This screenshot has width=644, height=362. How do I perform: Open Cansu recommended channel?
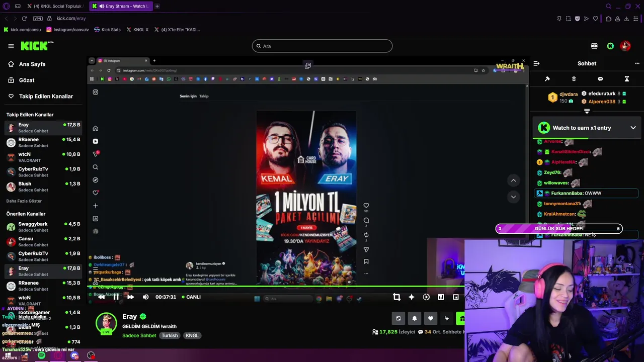point(43,241)
